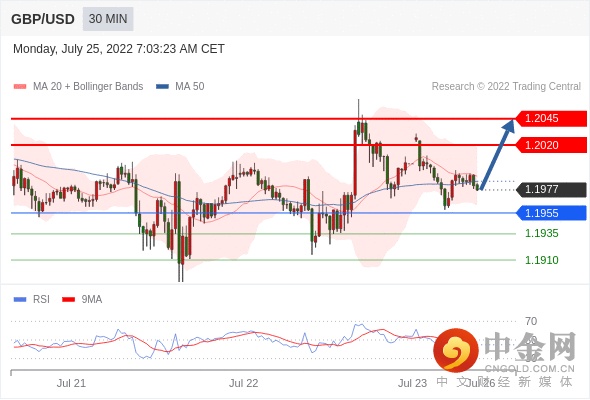Click the 9MA red legend swatch
The image size is (590, 400).
[x=68, y=300]
